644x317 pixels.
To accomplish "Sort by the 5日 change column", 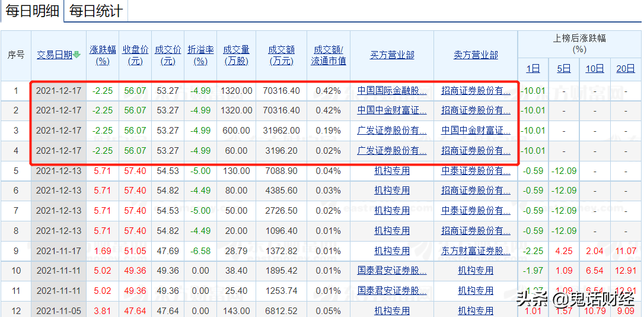I will click(x=564, y=69).
